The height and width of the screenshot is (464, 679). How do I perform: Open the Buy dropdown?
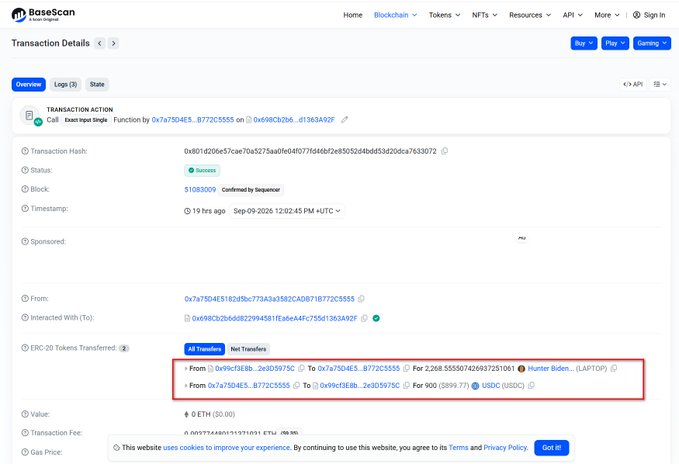coord(584,43)
